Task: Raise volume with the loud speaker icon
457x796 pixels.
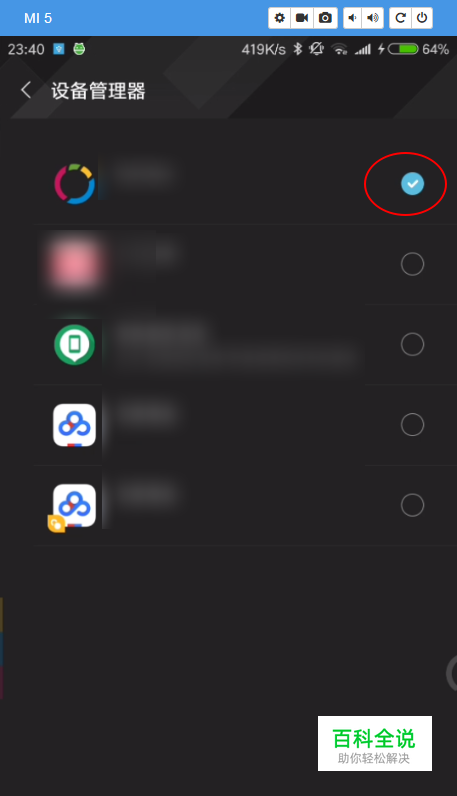Action: (373, 18)
